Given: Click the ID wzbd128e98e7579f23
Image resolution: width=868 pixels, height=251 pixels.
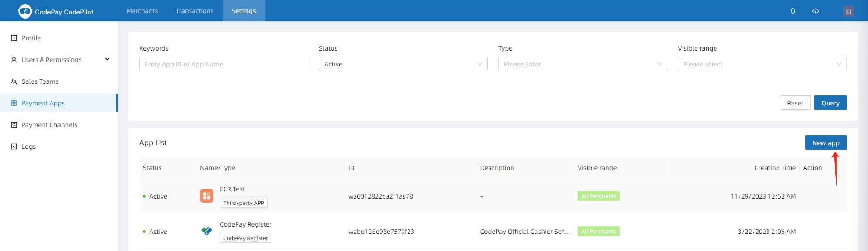Looking at the screenshot, I should coord(381,232).
